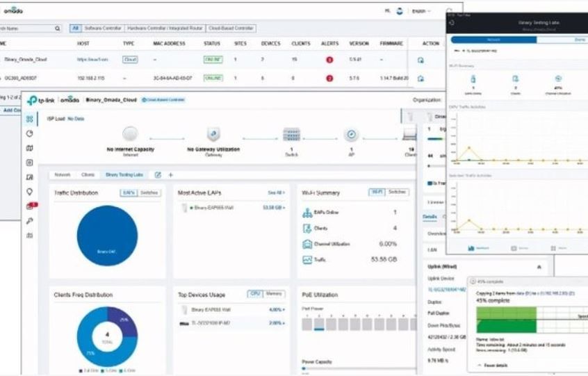Image resolution: width=588 pixels, height=376 pixels.
Task: Select Memory toggle in Top Devices Usage
Action: [x=274, y=293]
